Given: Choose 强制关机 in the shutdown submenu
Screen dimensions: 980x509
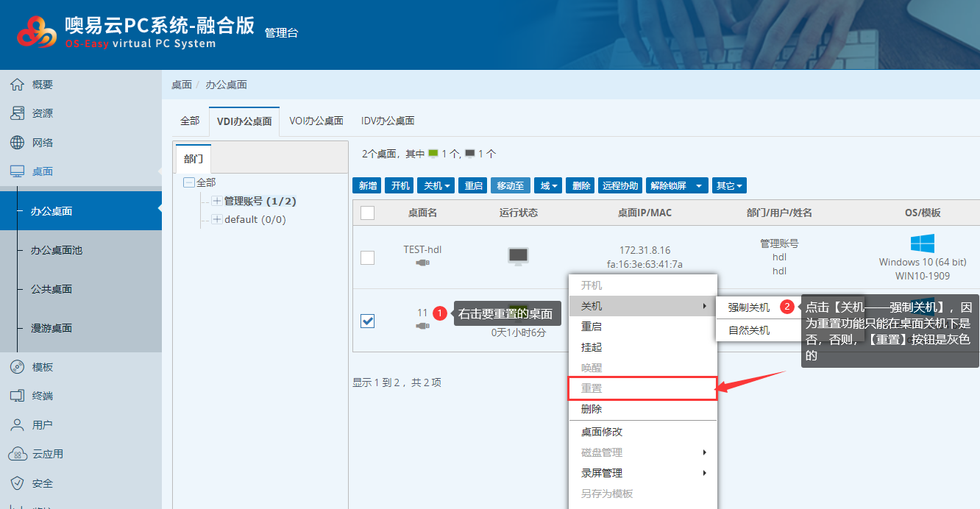Looking at the screenshot, I should click(749, 307).
